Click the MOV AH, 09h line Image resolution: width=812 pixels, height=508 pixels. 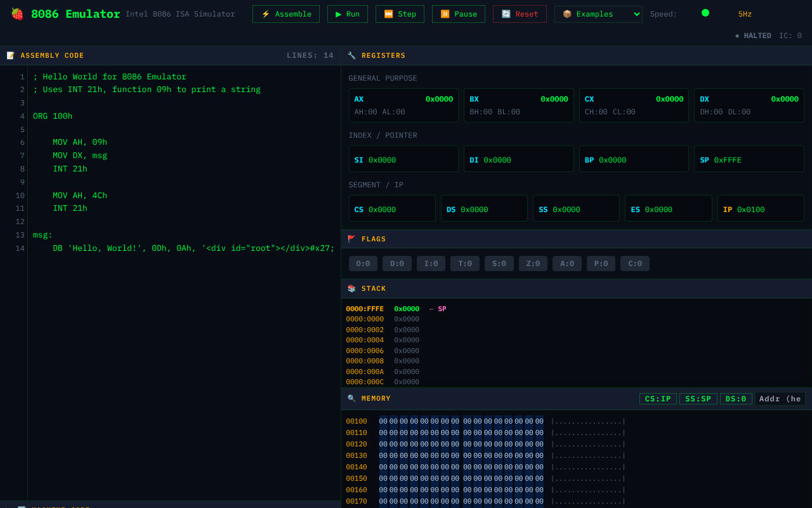point(80,142)
